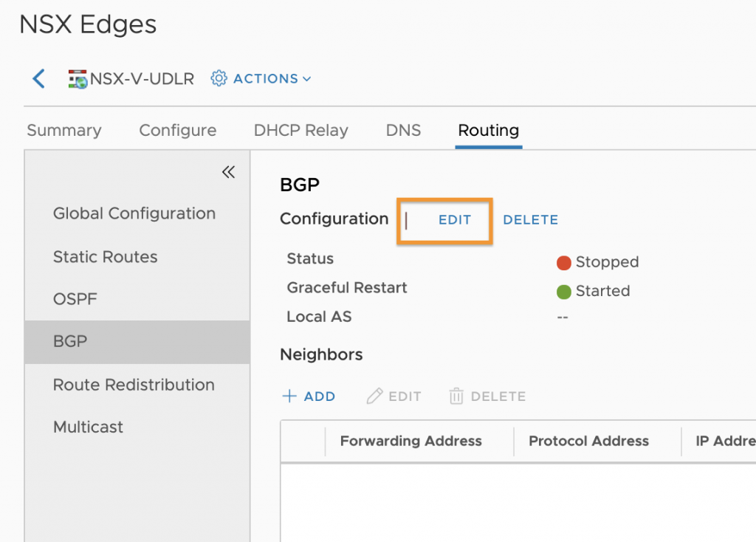
Task: Click the plus icon to add neighbor
Action: [289, 396]
